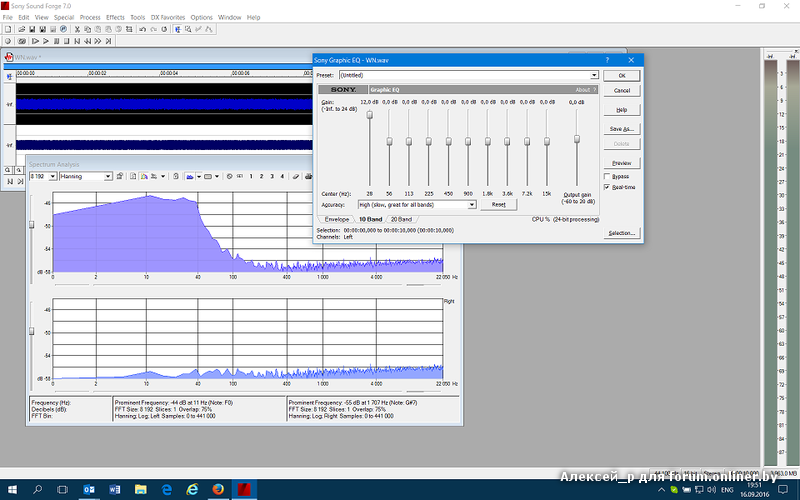Viewport: 800px width, 500px height.
Task: Click the Save As button
Action: tap(621, 129)
